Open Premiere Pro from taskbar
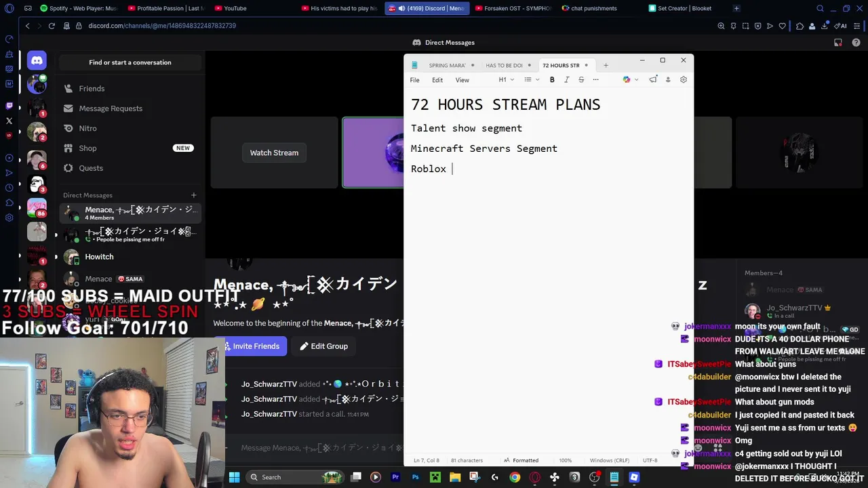 [395, 477]
